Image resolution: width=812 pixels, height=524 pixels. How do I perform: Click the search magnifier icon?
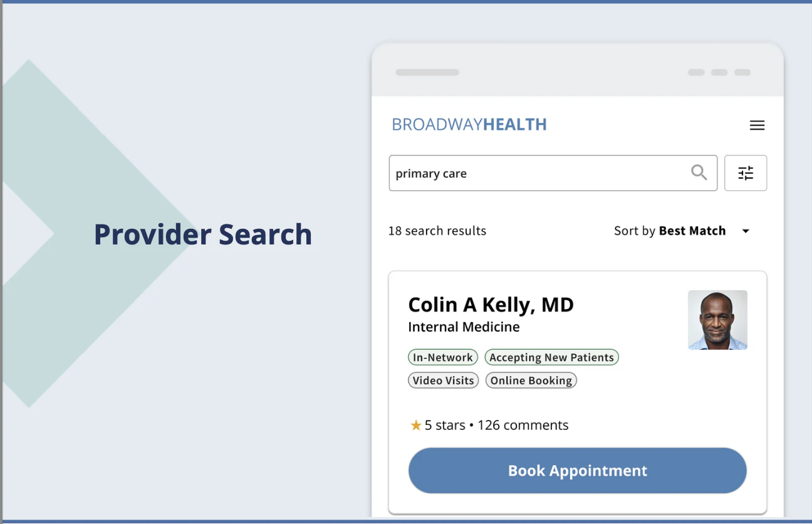699,172
